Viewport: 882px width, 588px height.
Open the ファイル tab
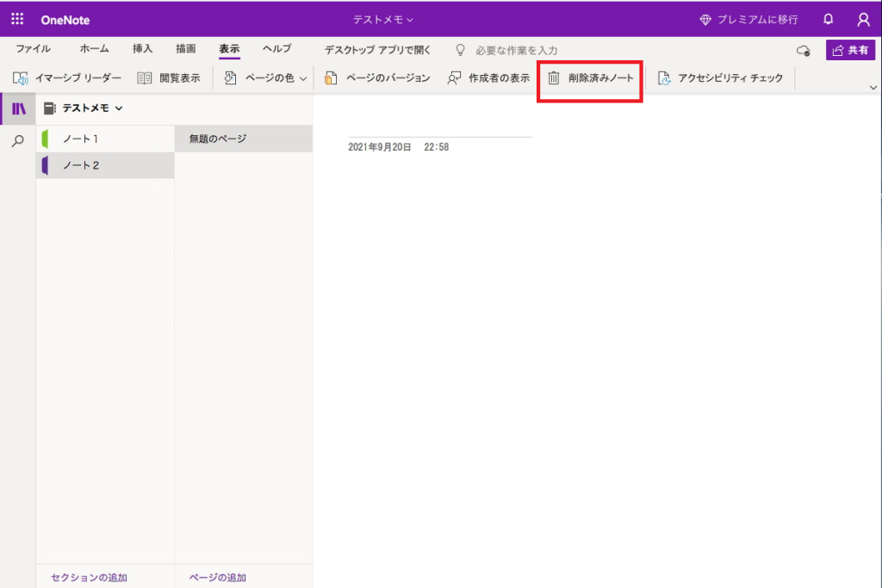tap(34, 49)
